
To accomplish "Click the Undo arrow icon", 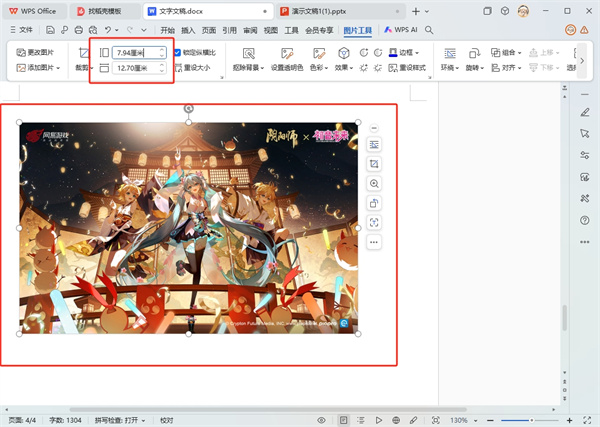I will click(108, 30).
